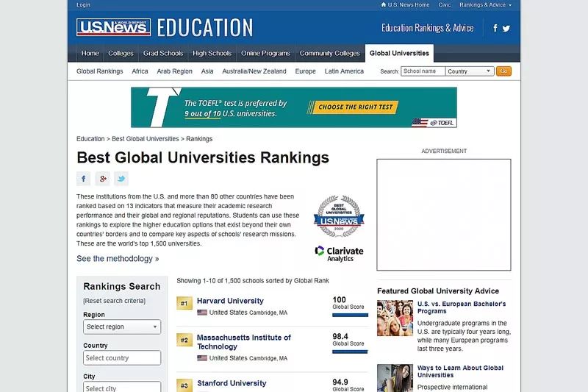Click Harvard's 100 global score value

point(339,300)
